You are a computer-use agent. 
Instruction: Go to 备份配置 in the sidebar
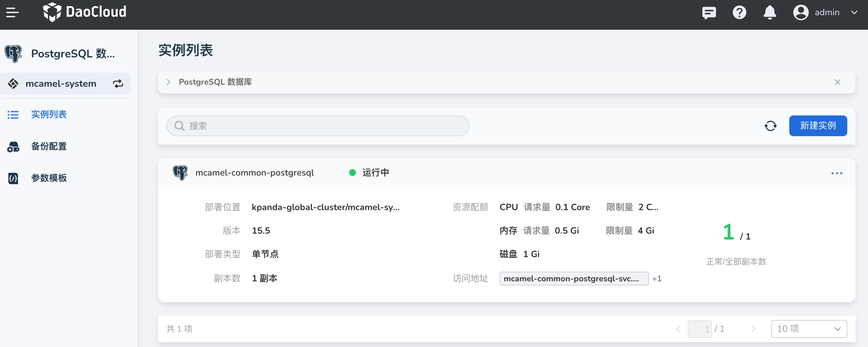[x=49, y=147]
